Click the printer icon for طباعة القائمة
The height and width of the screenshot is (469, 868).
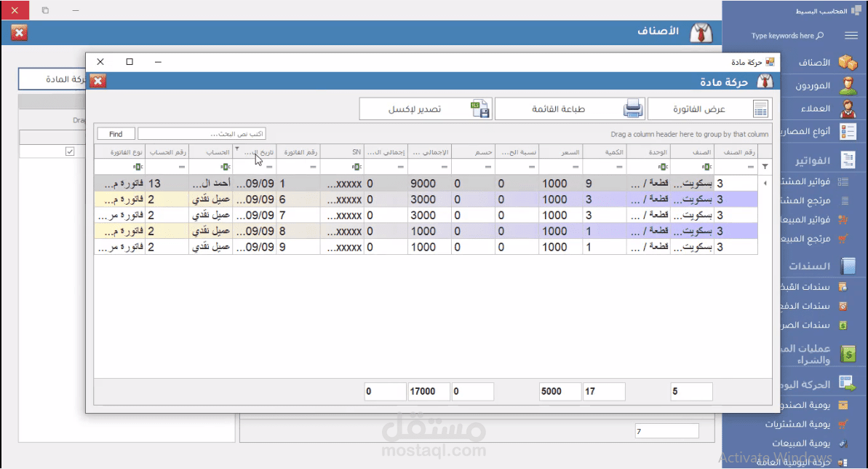(633, 109)
